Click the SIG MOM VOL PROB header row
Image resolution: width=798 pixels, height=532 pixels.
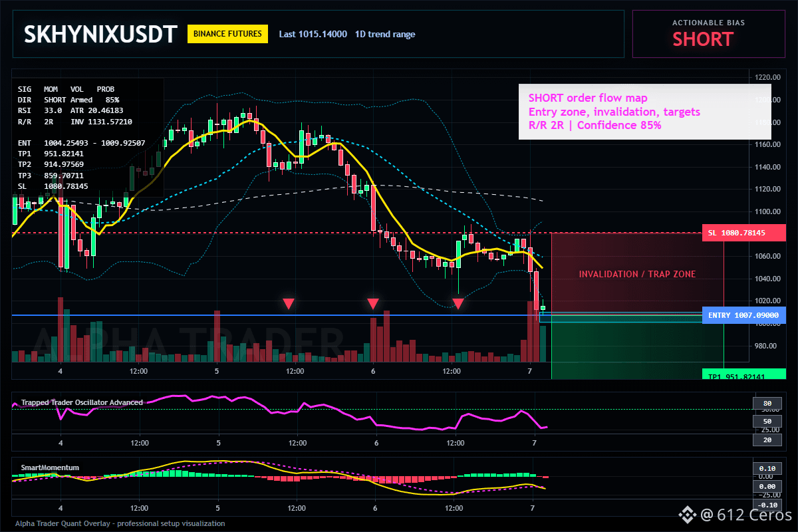coord(66,88)
